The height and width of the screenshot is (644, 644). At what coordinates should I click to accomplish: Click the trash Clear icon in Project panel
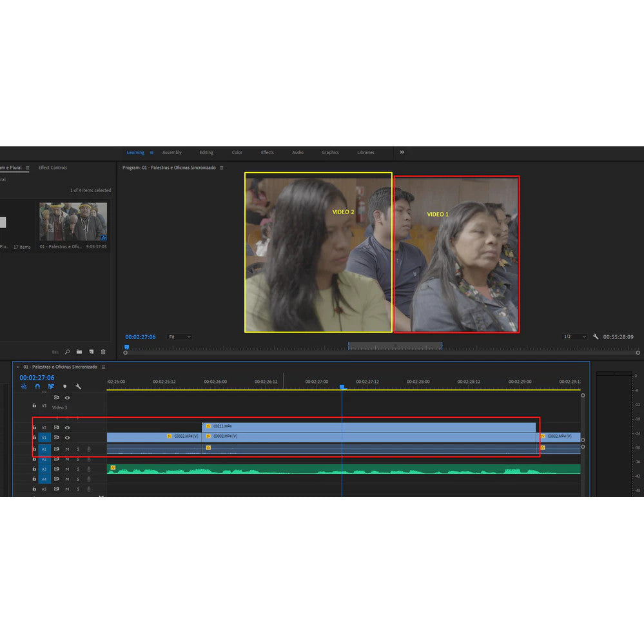coord(103,352)
